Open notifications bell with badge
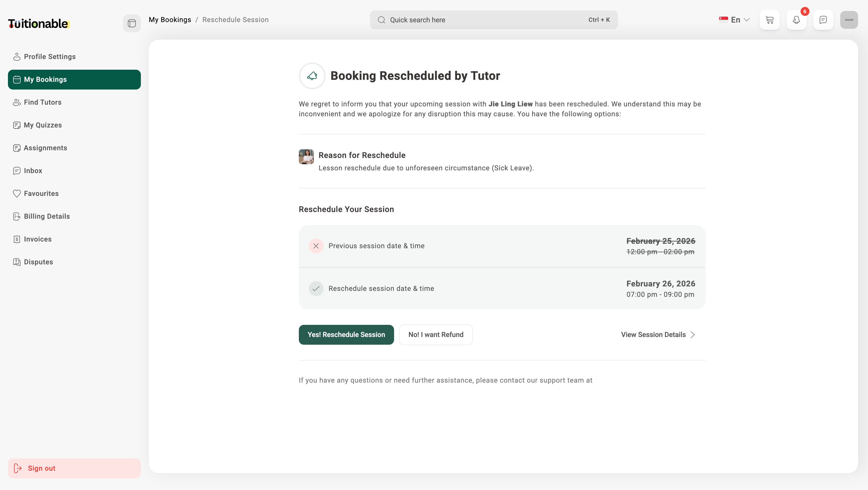 pyautogui.click(x=796, y=20)
